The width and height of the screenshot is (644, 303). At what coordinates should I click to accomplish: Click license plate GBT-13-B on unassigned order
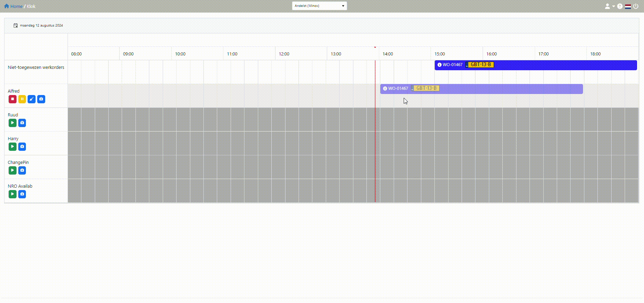click(x=480, y=65)
